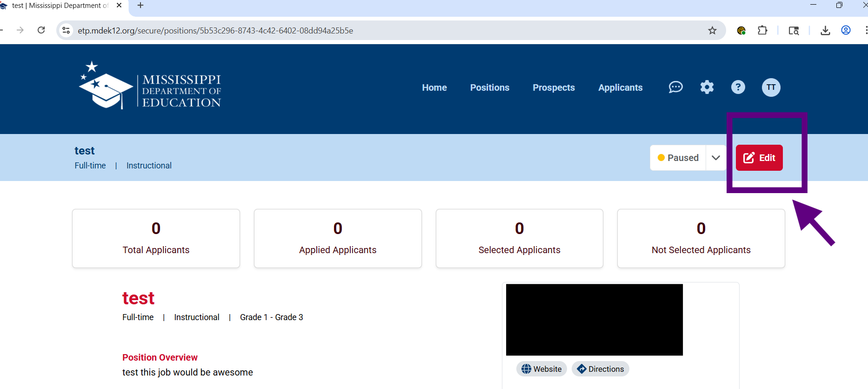
Task: Reload the page
Action: (41, 30)
